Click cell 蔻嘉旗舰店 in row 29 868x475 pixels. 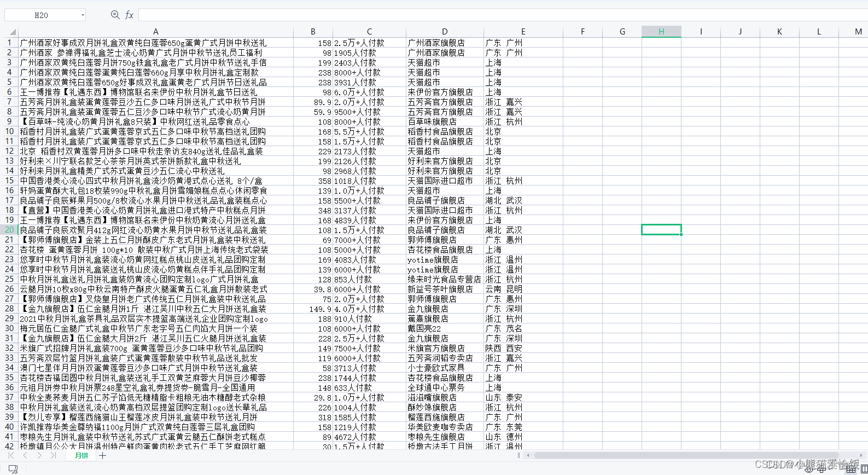(x=445, y=318)
